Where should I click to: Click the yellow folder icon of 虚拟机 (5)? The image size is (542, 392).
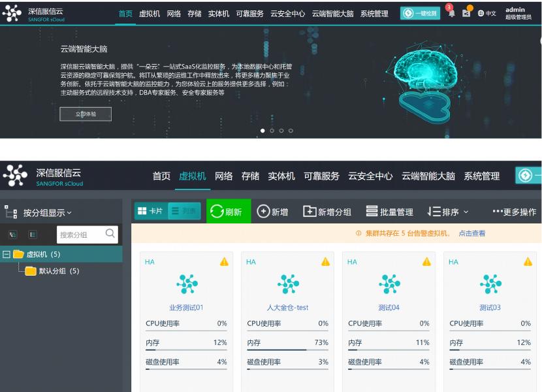click(x=18, y=254)
